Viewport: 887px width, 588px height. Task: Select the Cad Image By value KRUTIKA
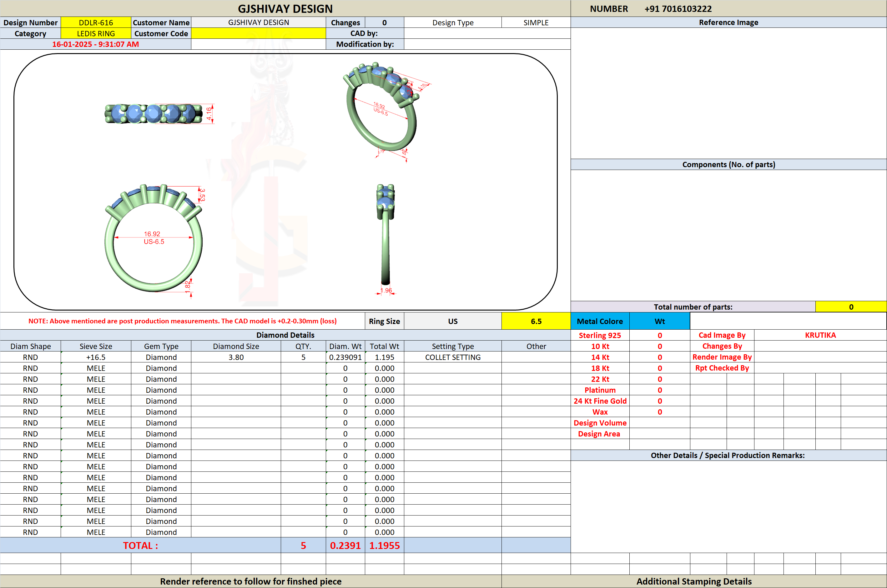pyautogui.click(x=820, y=335)
